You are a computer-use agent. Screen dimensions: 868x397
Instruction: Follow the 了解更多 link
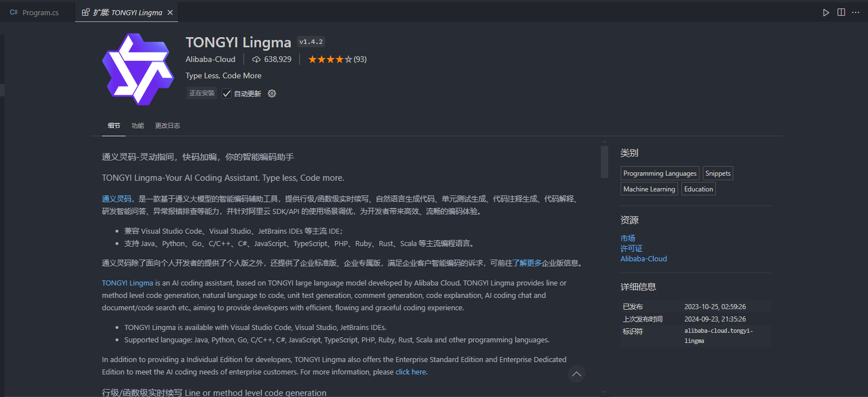point(527,263)
